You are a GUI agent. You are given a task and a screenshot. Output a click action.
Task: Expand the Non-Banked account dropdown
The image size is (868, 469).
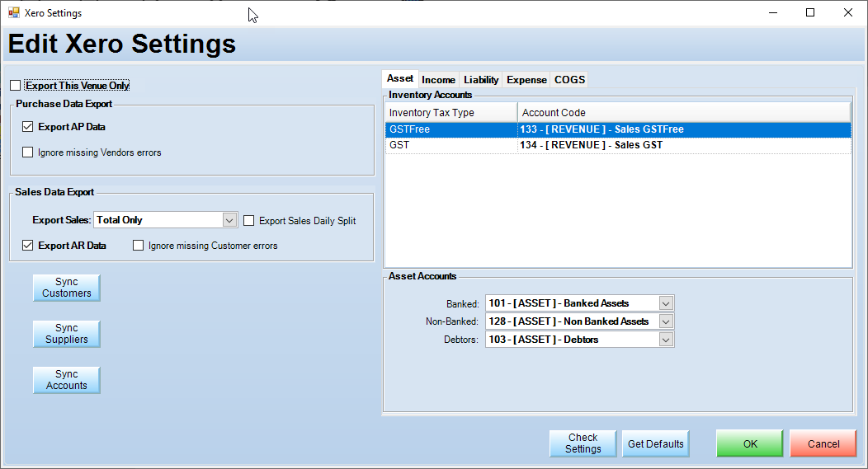pos(666,321)
